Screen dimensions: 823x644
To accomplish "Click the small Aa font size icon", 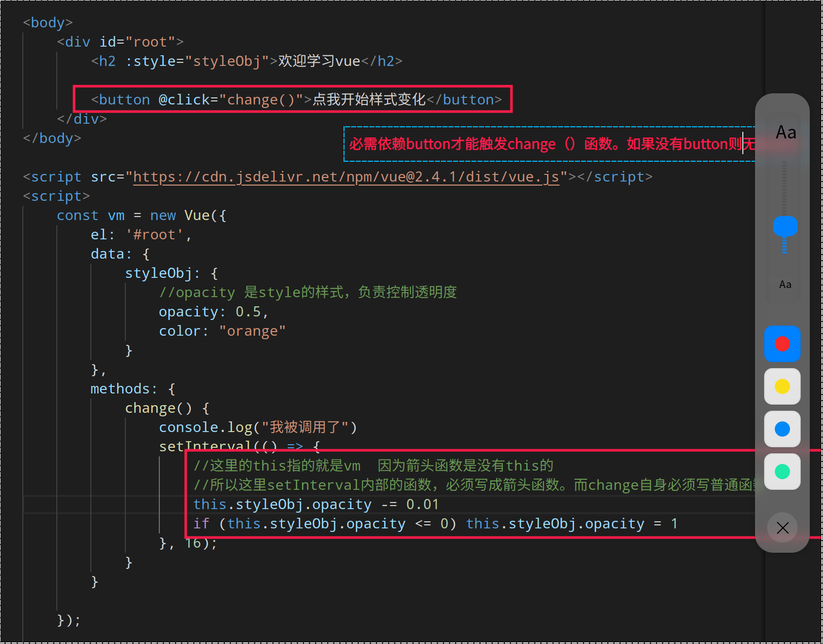I will tap(785, 284).
